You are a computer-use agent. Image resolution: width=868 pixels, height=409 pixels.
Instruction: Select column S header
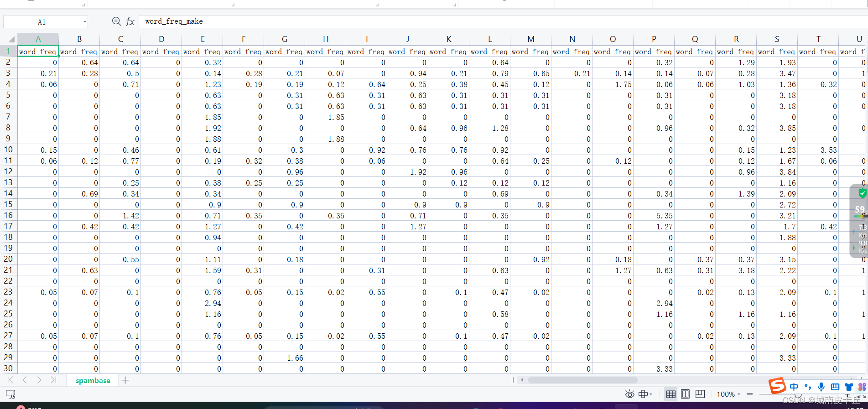point(777,39)
